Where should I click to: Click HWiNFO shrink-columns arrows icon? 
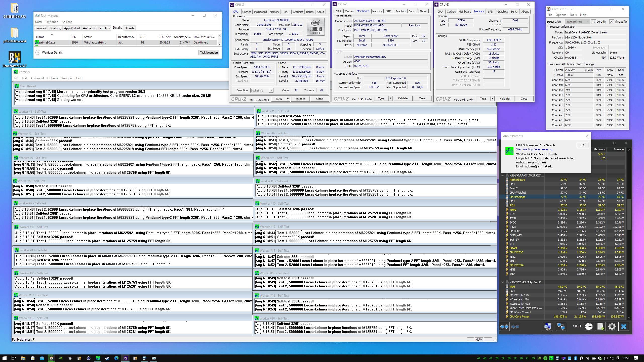point(515,327)
